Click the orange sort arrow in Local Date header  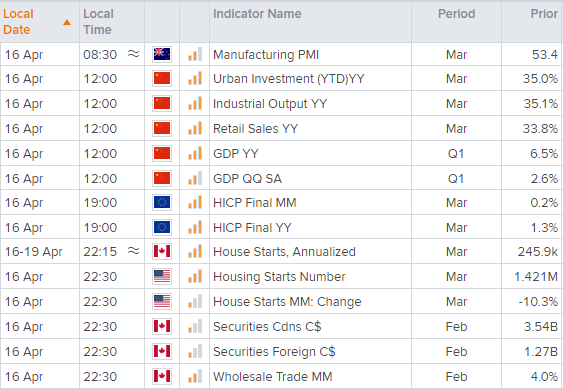(67, 22)
